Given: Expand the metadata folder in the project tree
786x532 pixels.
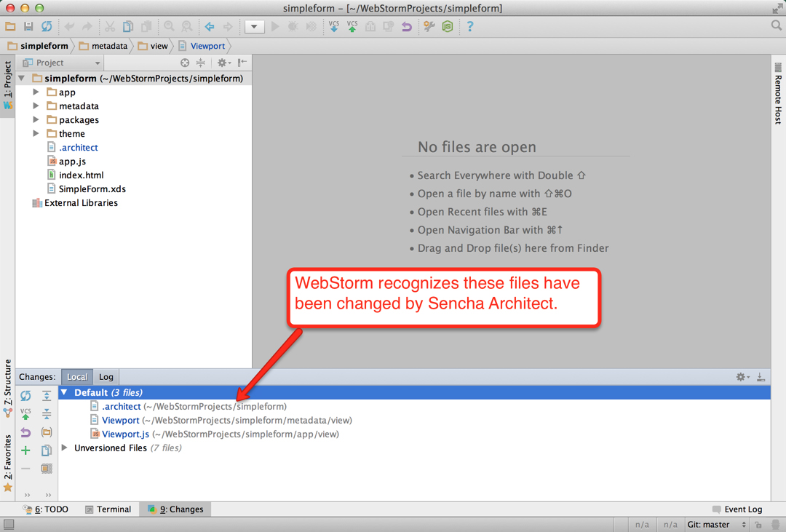Looking at the screenshot, I should 36,106.
